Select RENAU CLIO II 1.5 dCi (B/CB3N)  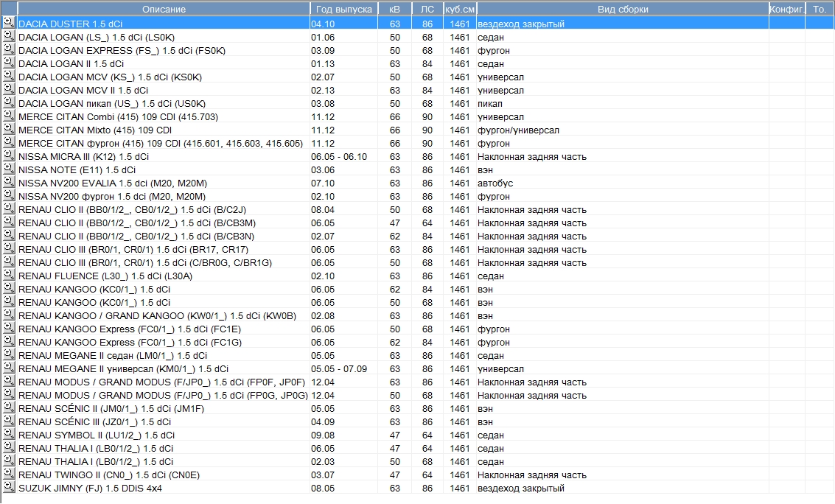(x=136, y=237)
